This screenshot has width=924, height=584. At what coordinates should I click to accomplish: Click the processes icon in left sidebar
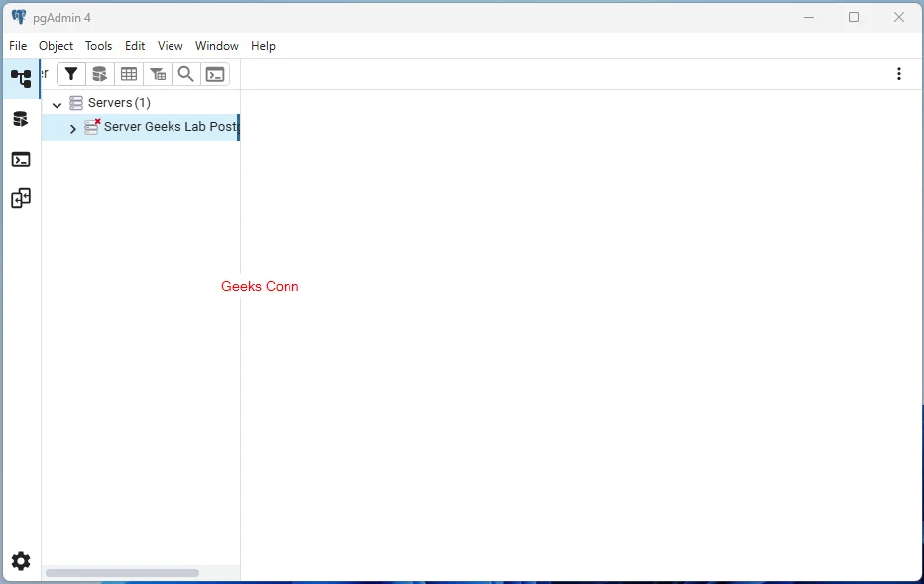(21, 198)
